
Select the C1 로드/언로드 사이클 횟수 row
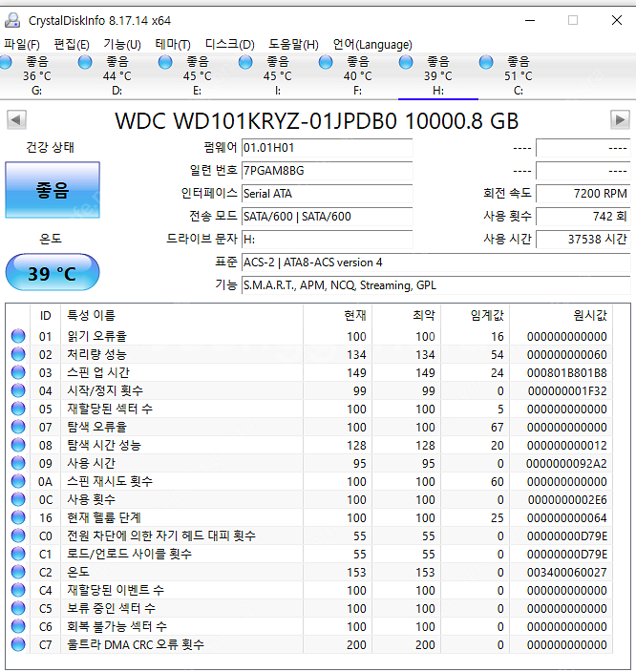[x=311, y=555]
